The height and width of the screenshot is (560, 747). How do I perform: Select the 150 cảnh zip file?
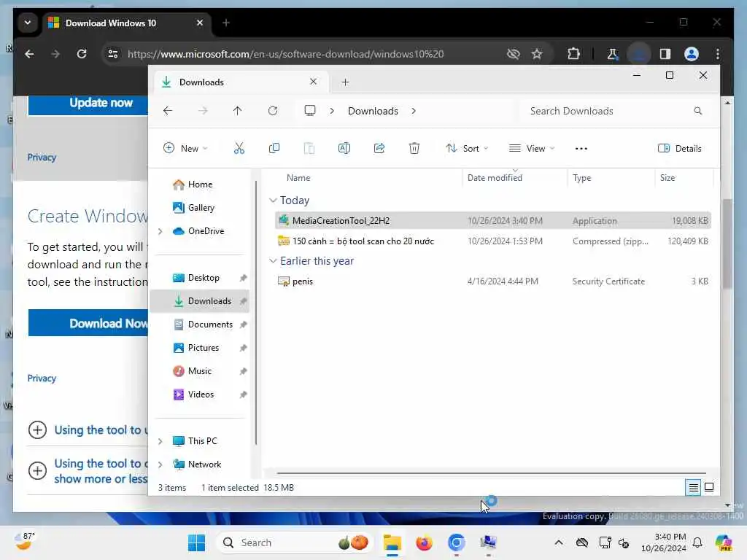coord(493,241)
